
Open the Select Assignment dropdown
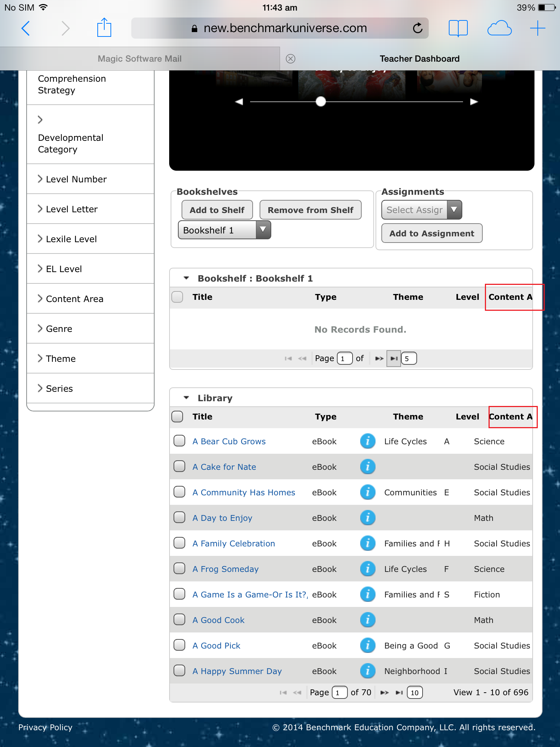tap(421, 210)
